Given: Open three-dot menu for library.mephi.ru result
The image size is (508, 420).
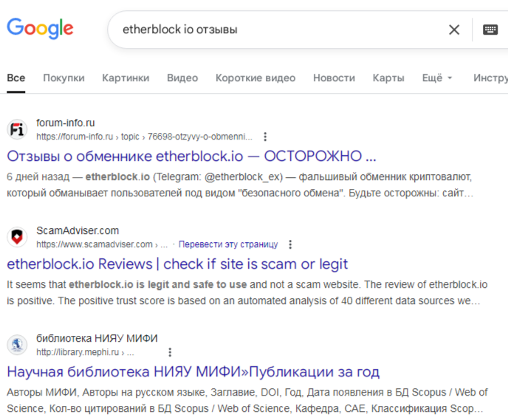Looking at the screenshot, I should [170, 352].
